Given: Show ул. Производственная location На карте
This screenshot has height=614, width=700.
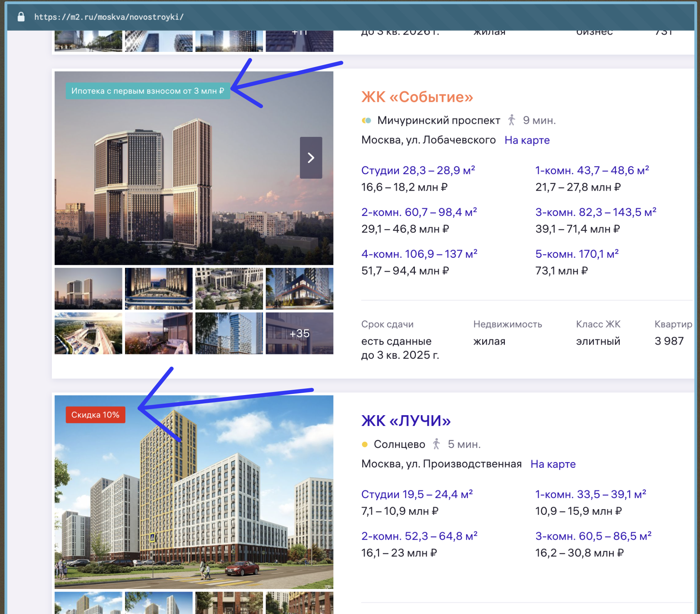Looking at the screenshot, I should tap(553, 464).
